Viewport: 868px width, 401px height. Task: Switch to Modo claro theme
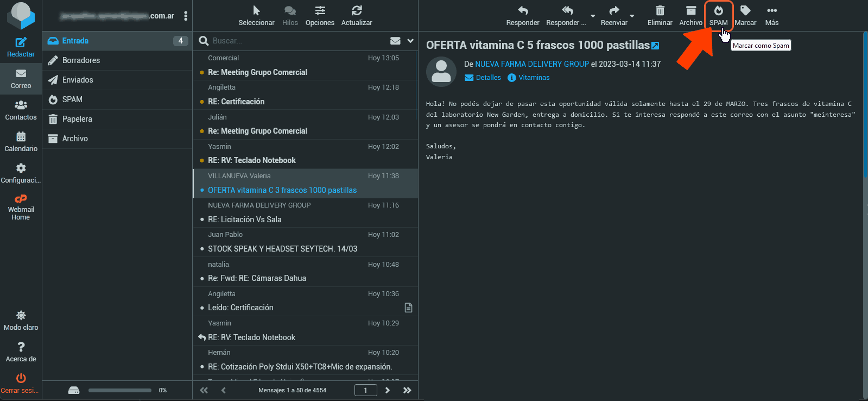click(x=21, y=321)
